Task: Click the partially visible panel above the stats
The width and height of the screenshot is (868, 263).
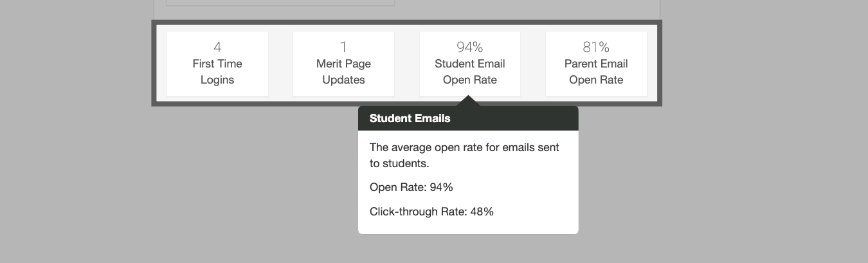Action: [280, 3]
